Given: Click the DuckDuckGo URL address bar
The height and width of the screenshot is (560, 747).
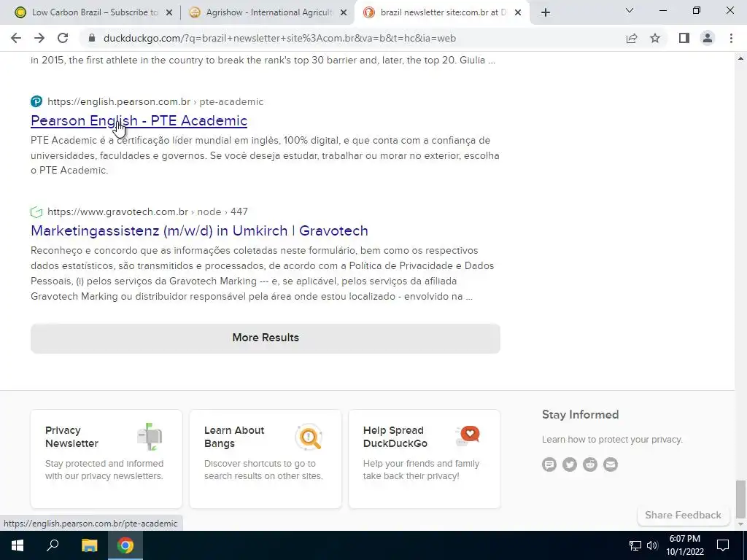Looking at the screenshot, I should 279,38.
